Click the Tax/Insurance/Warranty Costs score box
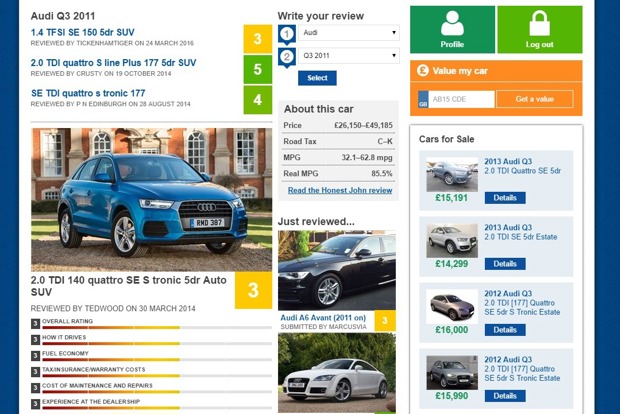This screenshot has width=620, height=414. tap(35, 372)
